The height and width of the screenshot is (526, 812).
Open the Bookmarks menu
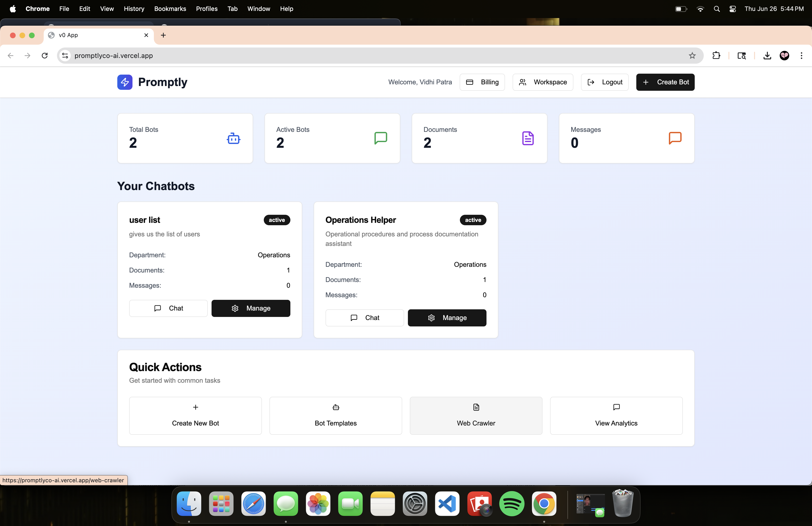coord(170,9)
